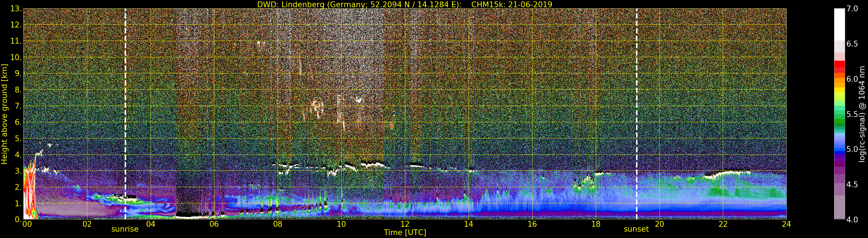Click colorbar value '7.0'

[x=852, y=9]
